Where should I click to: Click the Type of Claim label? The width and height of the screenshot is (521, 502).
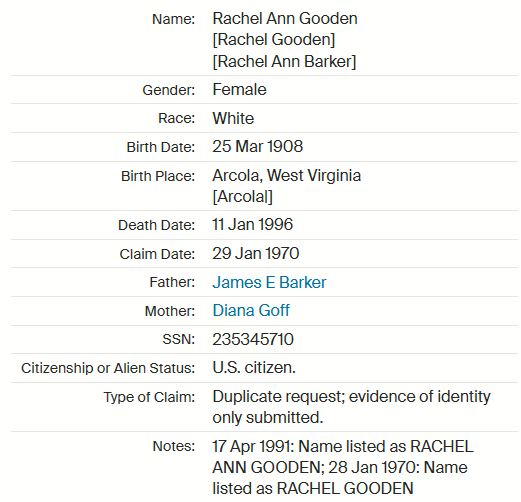click(x=149, y=397)
